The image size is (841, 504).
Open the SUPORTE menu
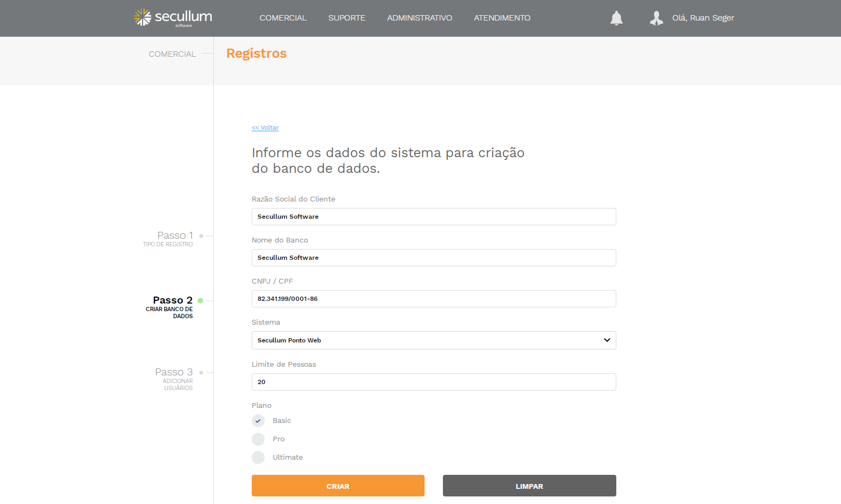(347, 18)
